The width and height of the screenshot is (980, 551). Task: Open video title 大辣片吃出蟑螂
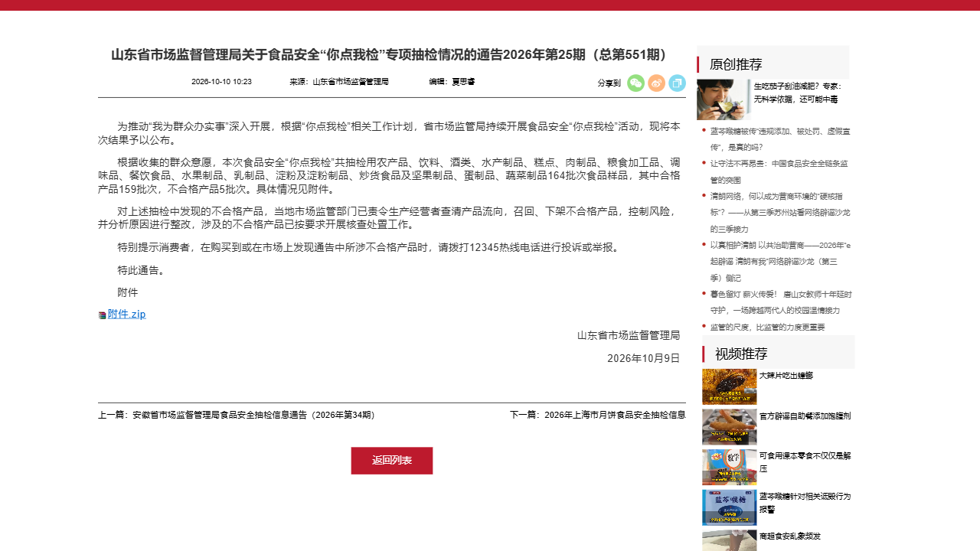(x=786, y=375)
